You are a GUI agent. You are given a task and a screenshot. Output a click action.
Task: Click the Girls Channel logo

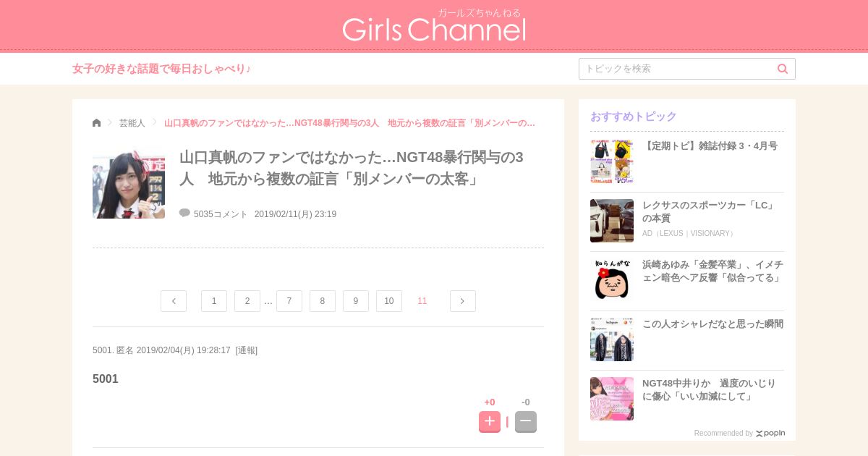click(x=434, y=25)
